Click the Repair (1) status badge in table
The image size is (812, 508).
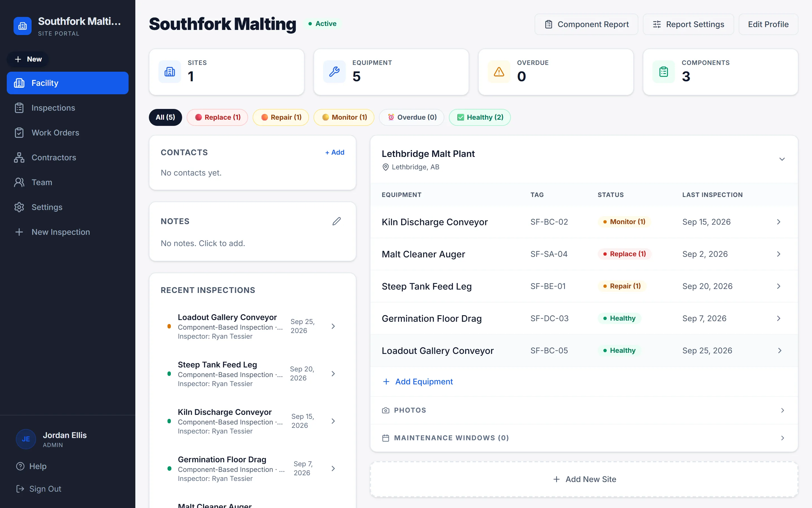click(622, 286)
